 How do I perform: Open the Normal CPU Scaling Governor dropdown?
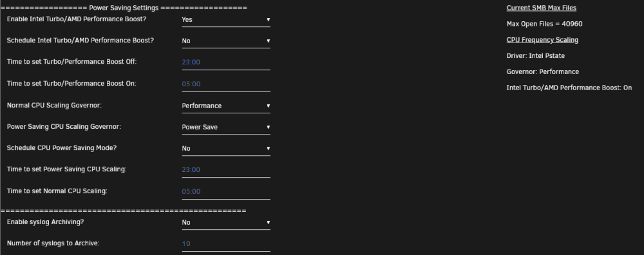(226, 106)
